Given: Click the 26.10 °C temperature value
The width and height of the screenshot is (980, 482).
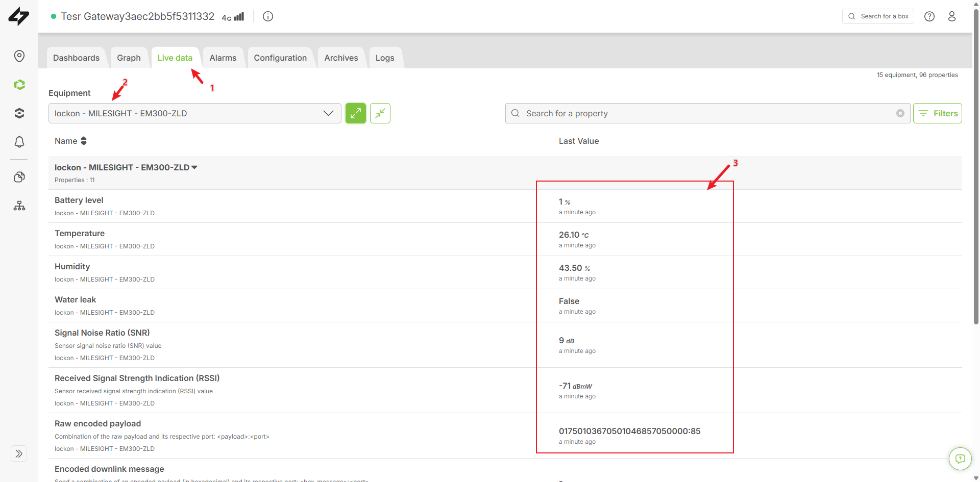Looking at the screenshot, I should coord(574,235).
